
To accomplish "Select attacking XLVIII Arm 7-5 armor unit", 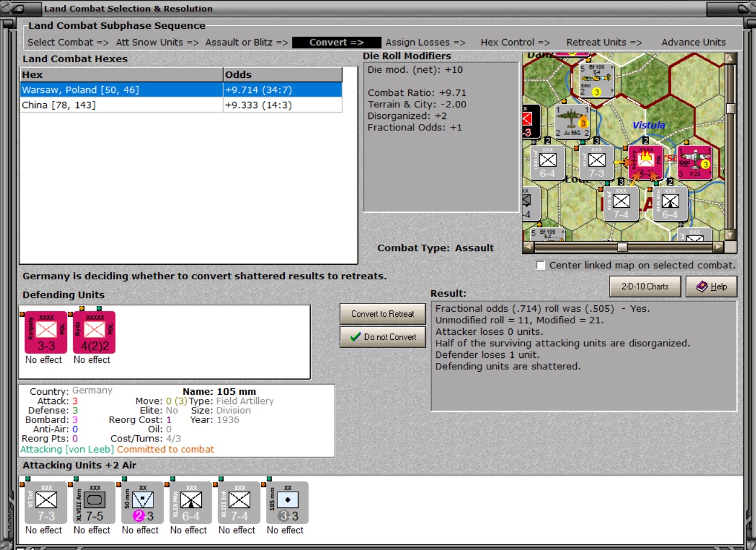I will [95, 503].
